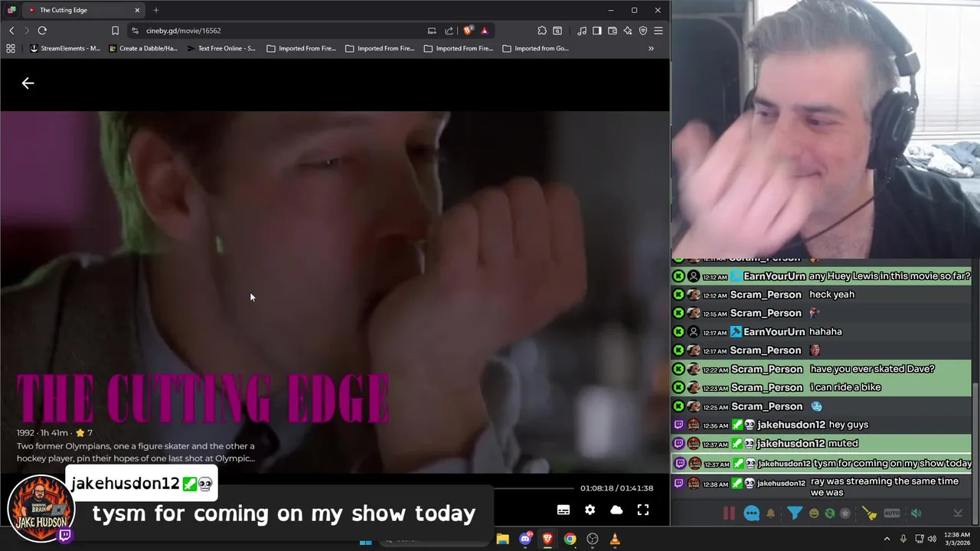
Task: Open the Brave Shields lion icon
Action: coord(468,31)
